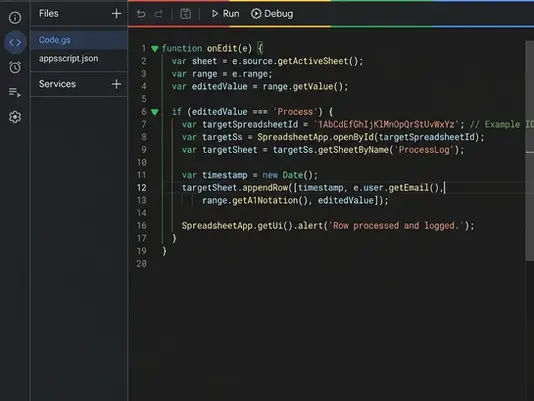The width and height of the screenshot is (534, 401).
Task: Click the '// Example ID' comment
Action: coord(502,124)
